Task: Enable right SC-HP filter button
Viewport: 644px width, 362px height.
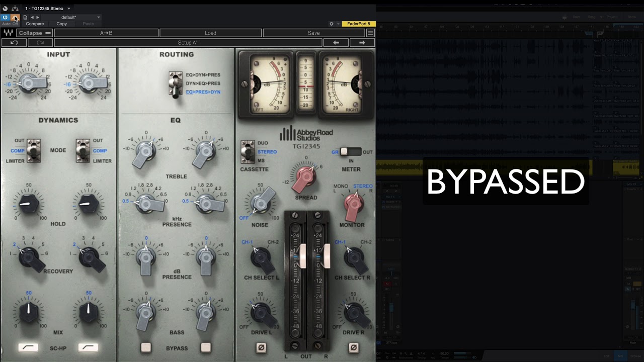Action: pos(88,347)
